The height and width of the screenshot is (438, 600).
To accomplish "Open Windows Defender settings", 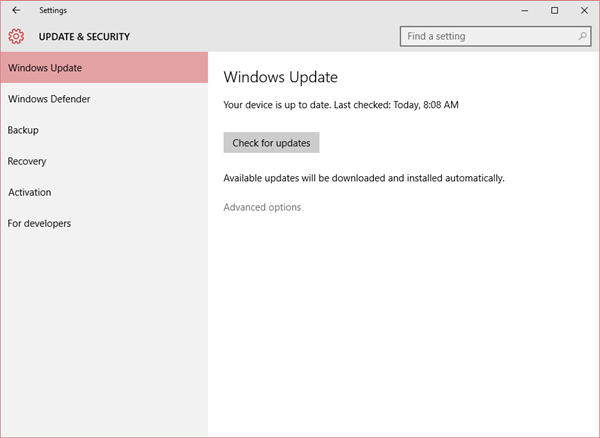I will [x=104, y=99].
